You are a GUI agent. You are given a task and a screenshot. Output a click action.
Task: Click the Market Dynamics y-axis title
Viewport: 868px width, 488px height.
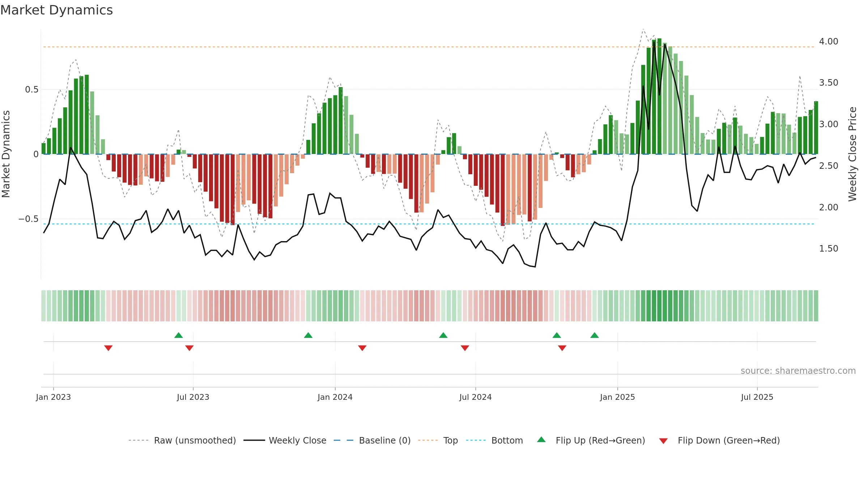(6, 154)
